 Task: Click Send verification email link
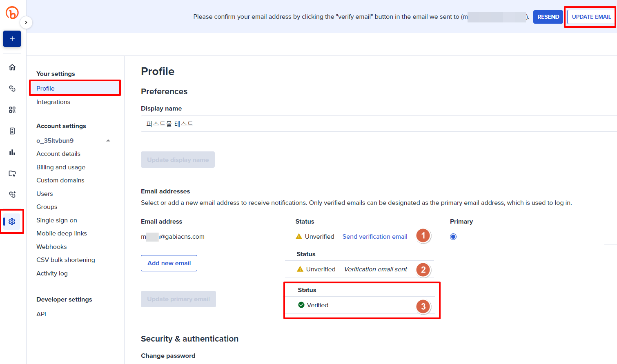pos(375,237)
